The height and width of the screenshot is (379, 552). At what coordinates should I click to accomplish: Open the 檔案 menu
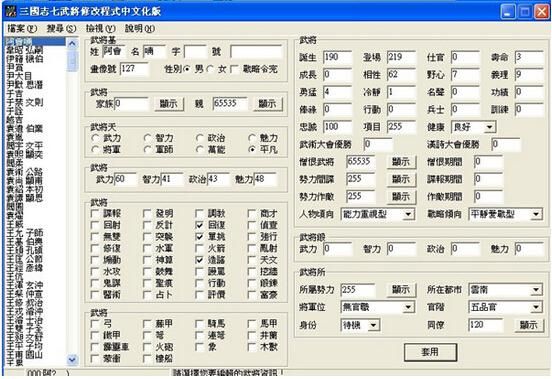point(22,29)
